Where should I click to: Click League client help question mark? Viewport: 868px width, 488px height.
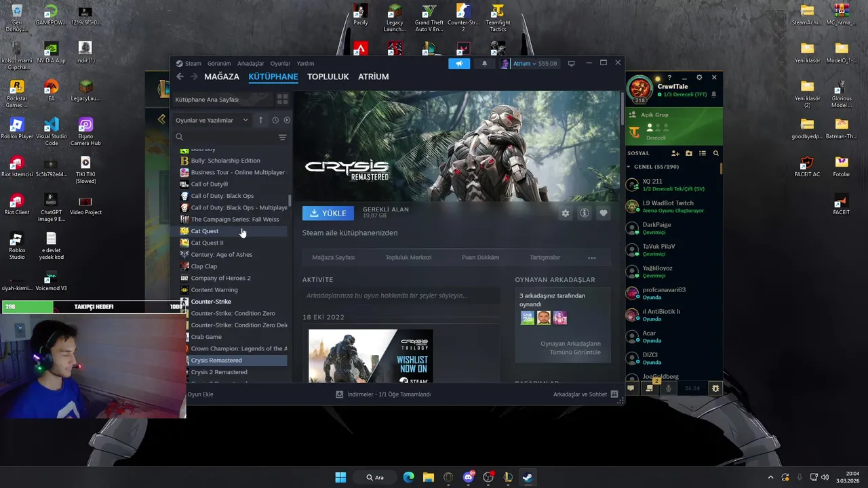[669, 77]
